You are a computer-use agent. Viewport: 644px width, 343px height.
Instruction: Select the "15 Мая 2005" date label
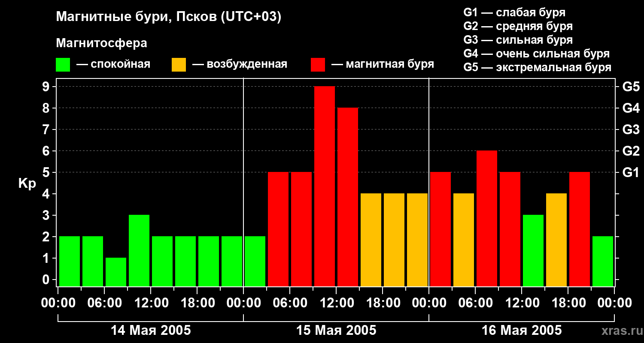point(336,331)
